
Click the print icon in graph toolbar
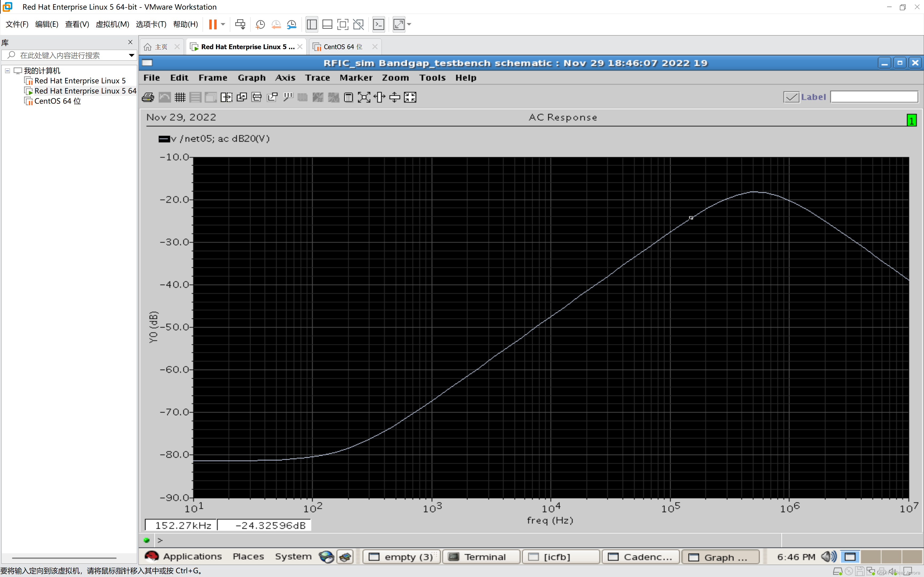pos(148,97)
